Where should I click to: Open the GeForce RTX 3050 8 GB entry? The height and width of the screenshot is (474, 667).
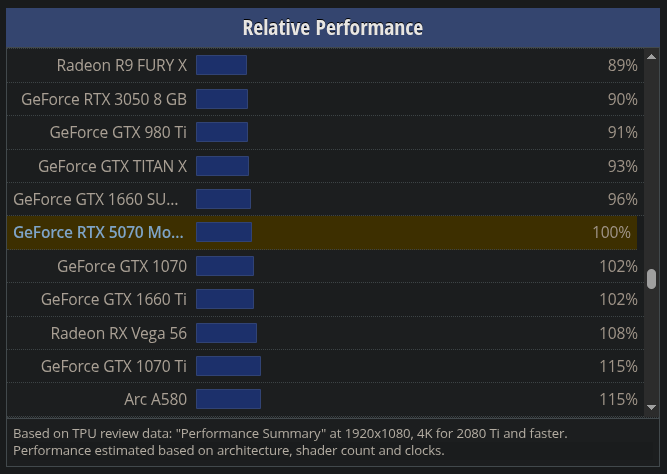pyautogui.click(x=104, y=99)
